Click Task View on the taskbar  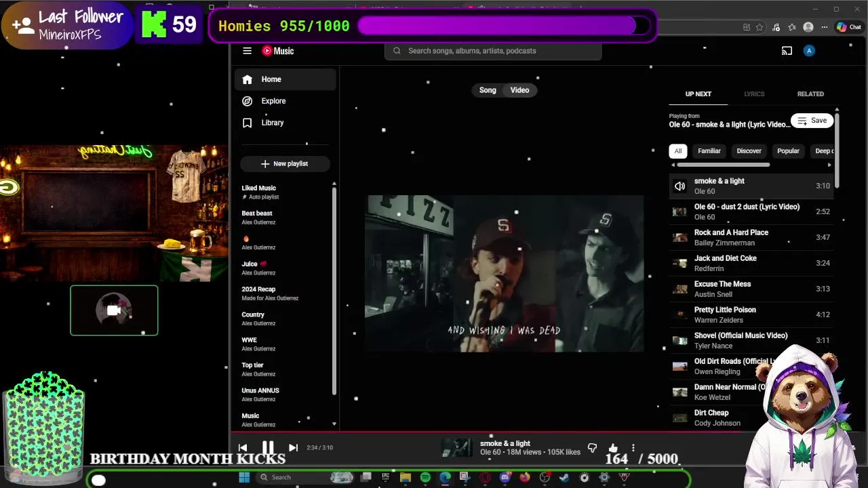[x=366, y=477]
